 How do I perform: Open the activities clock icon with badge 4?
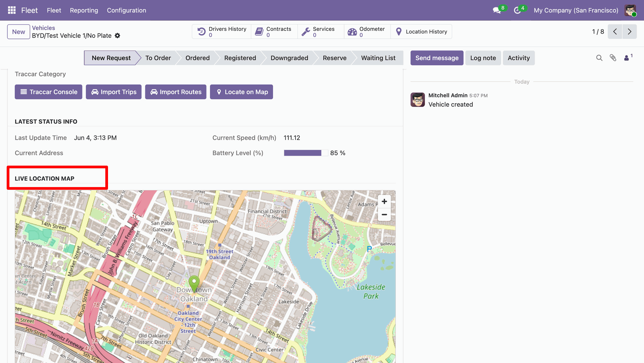tap(518, 10)
